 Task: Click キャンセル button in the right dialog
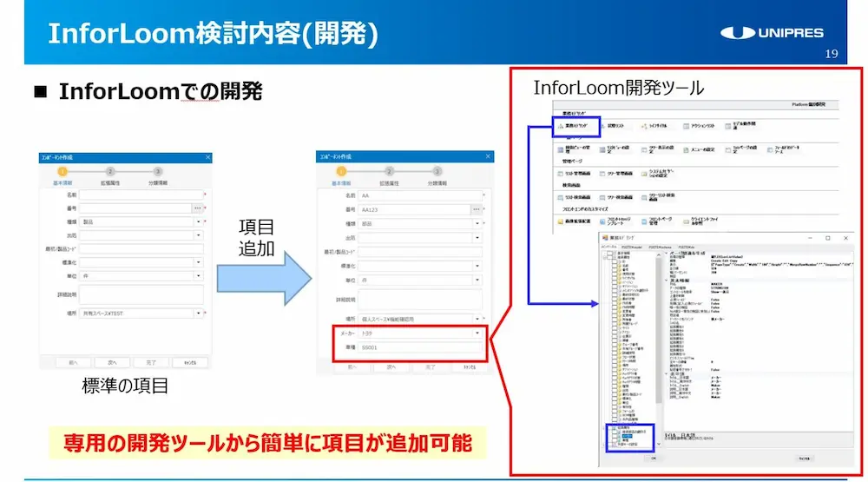[x=470, y=367]
